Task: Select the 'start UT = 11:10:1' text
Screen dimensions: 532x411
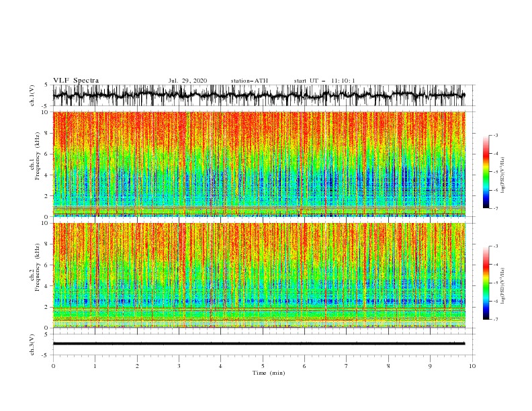Action: click(x=324, y=81)
